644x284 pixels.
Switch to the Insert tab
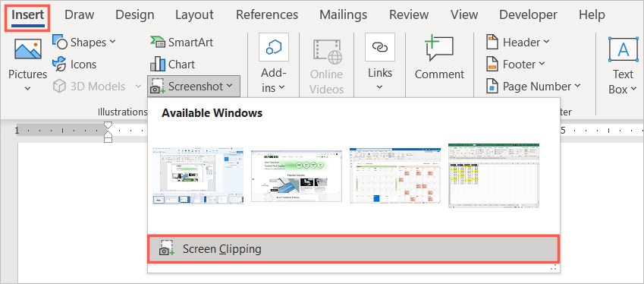tap(27, 15)
